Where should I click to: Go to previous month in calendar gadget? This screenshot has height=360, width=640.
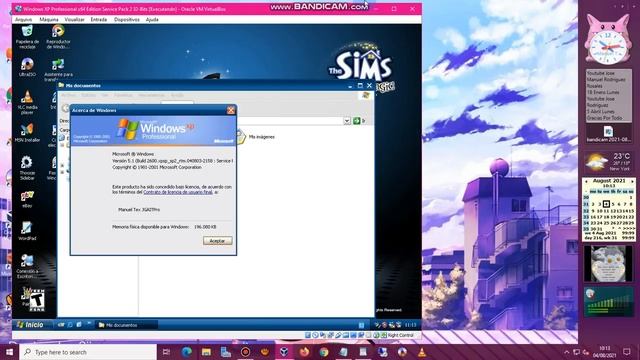point(587,181)
